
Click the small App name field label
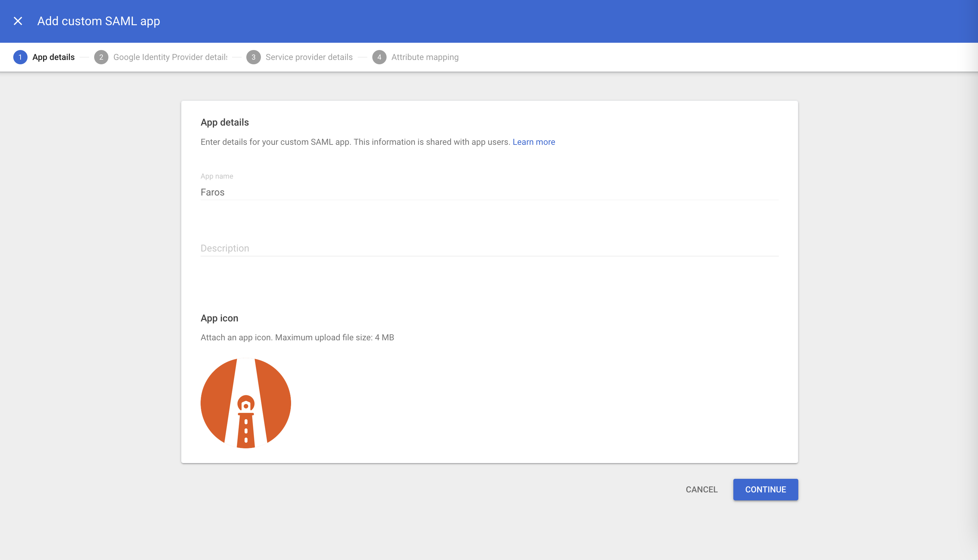tap(216, 176)
